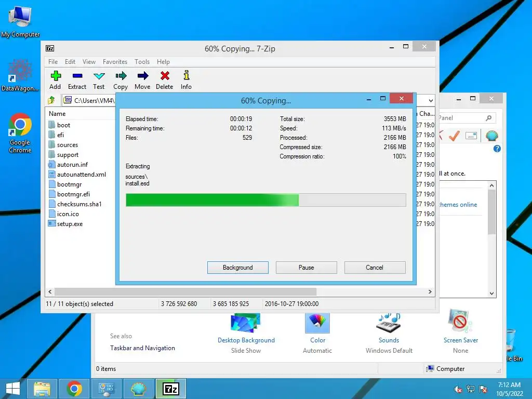Click the up-folder icon beside address bar

tap(51, 100)
